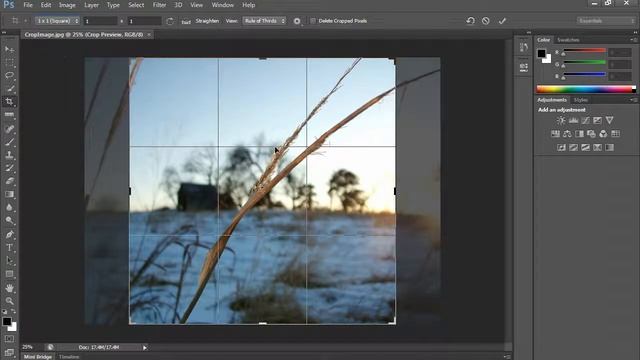
Task: Open the crop tool preset picker
Action: click(18, 21)
